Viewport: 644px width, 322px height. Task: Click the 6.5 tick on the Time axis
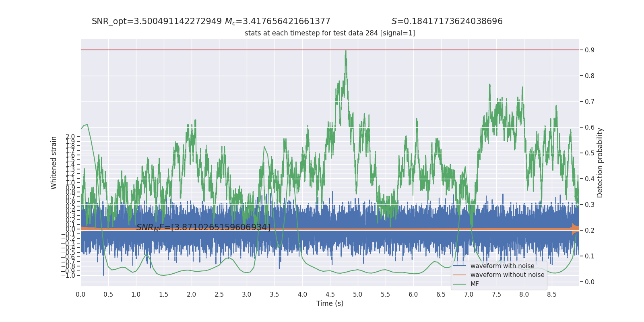tap(441, 295)
